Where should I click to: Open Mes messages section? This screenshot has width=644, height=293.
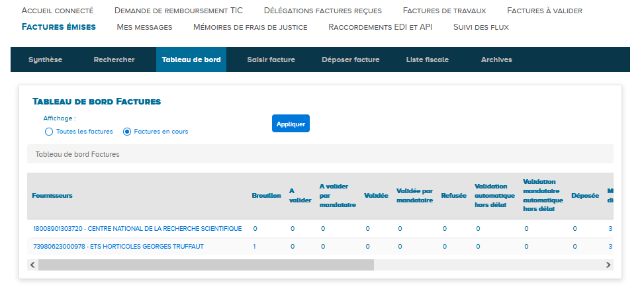pyautogui.click(x=144, y=27)
